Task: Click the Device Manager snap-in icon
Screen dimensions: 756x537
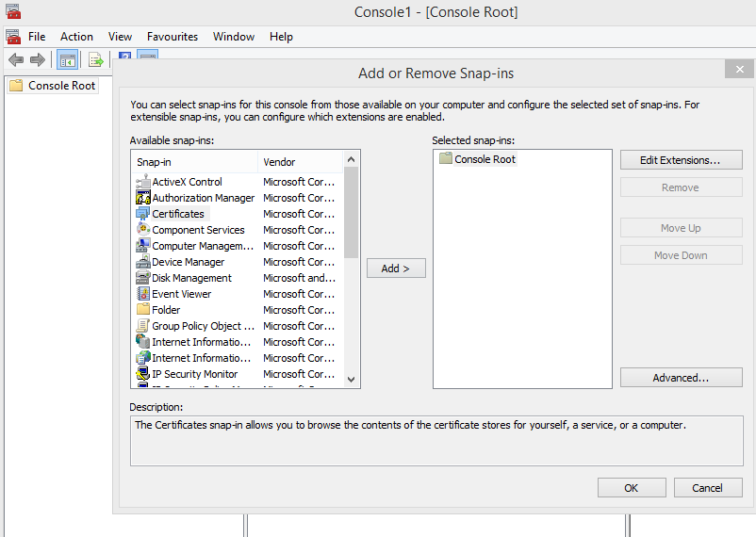Action: pos(143,262)
